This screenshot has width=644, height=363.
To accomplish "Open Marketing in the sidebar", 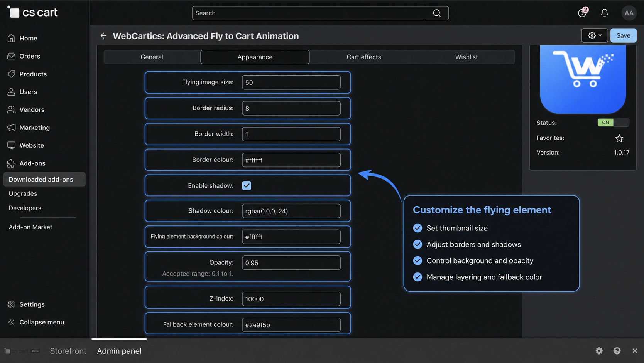I will (35, 128).
